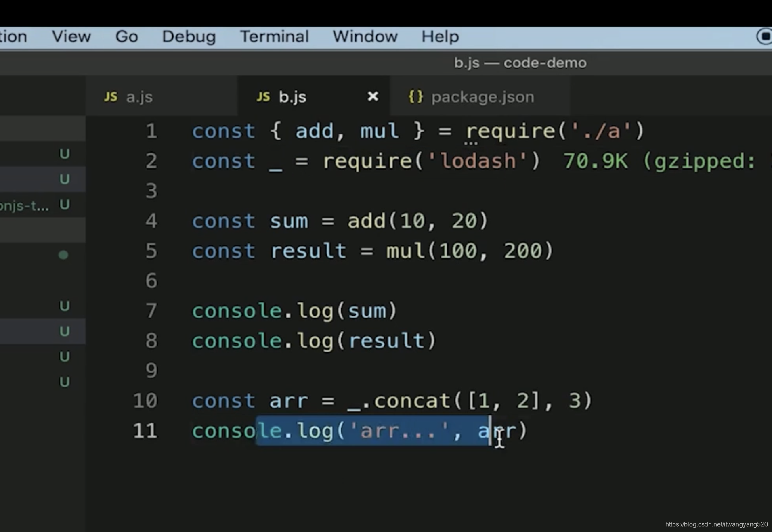Click the window title 'b.js — code-demo'
Image resolution: width=772 pixels, height=532 pixels.
click(x=520, y=63)
